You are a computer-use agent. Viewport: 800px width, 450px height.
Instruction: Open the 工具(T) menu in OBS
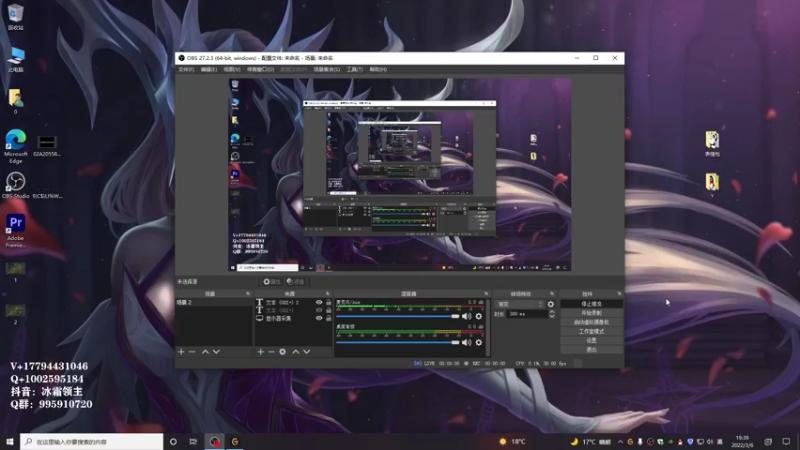pos(355,69)
